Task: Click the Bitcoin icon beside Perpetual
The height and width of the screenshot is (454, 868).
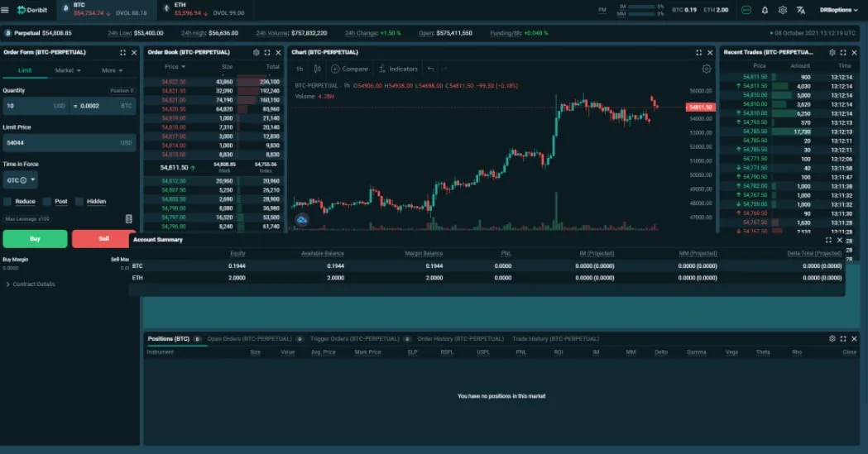Action: click(x=7, y=33)
